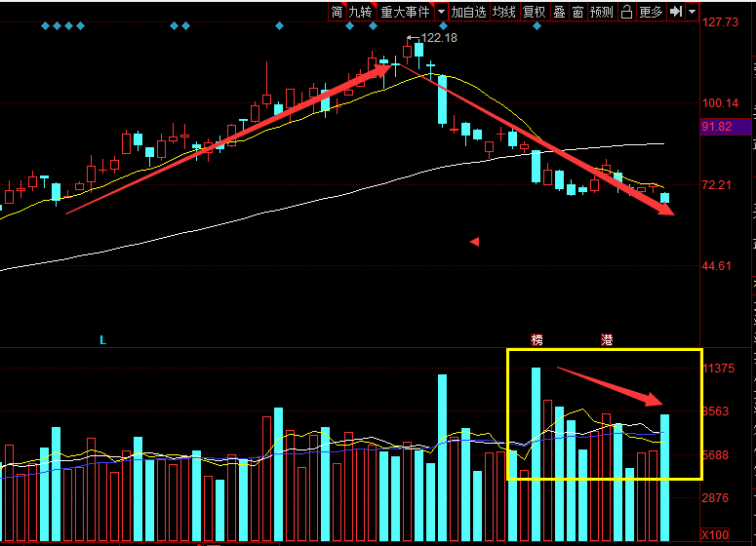Click the 叠 overlay chart icon
The width and height of the screenshot is (756, 546).
(x=559, y=12)
